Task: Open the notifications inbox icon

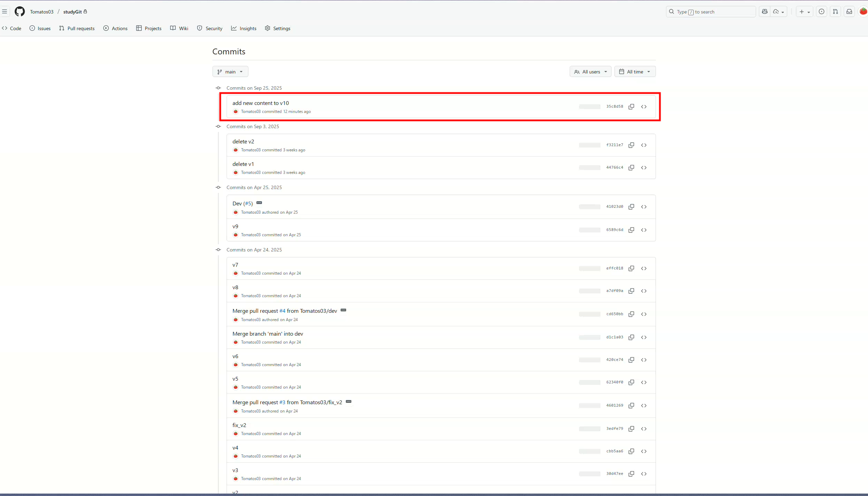Action: click(x=849, y=11)
